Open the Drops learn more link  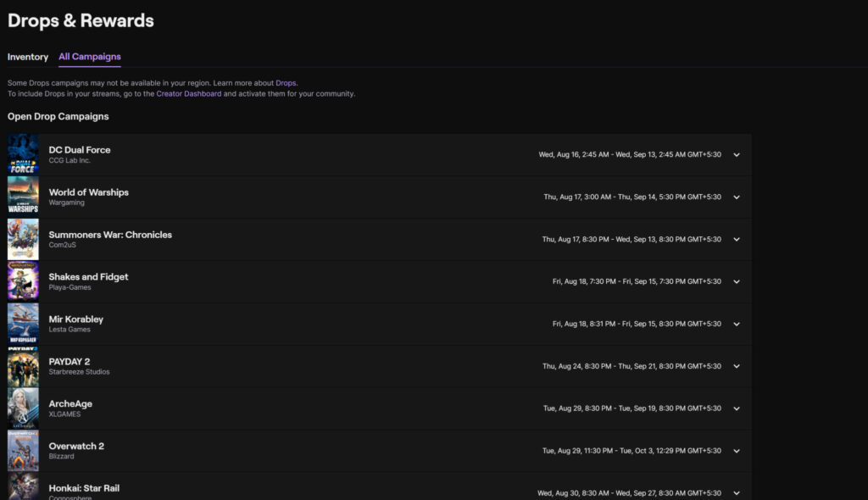[286, 83]
